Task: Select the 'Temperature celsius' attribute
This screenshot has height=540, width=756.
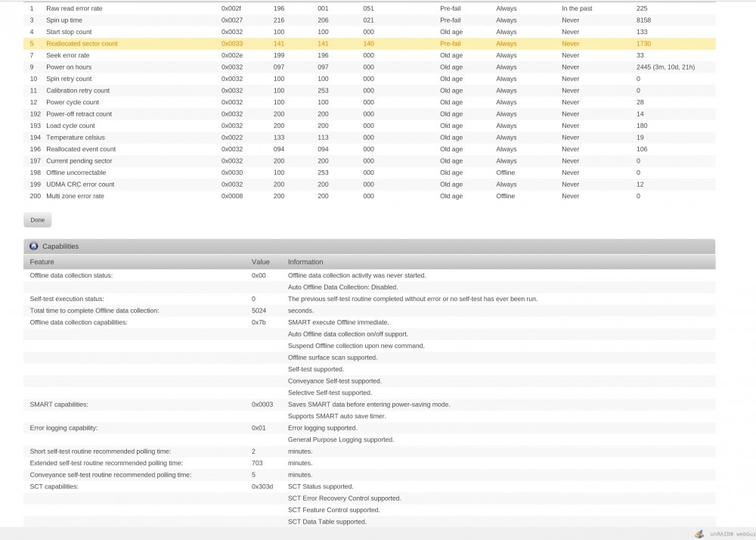Action: point(76,138)
